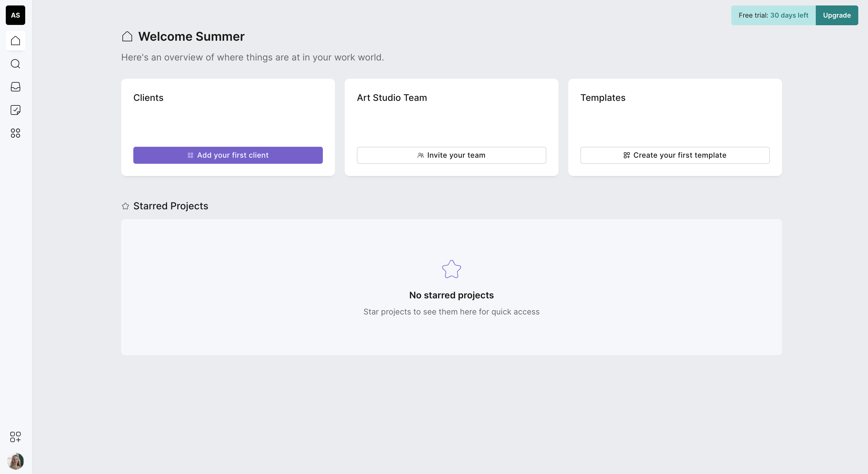Click the house icon beside Welcome Summer
The image size is (868, 474).
point(127,36)
